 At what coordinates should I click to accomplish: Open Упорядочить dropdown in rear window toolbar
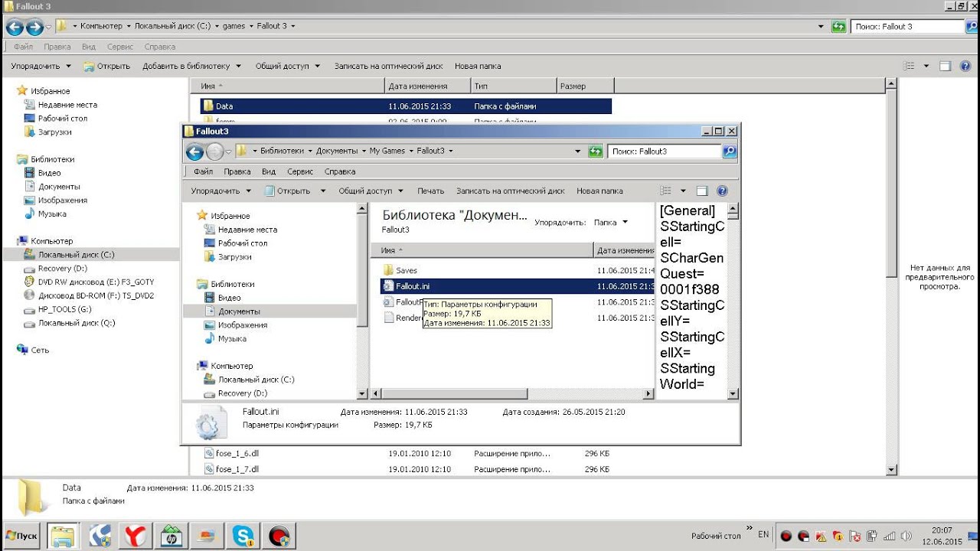[41, 66]
